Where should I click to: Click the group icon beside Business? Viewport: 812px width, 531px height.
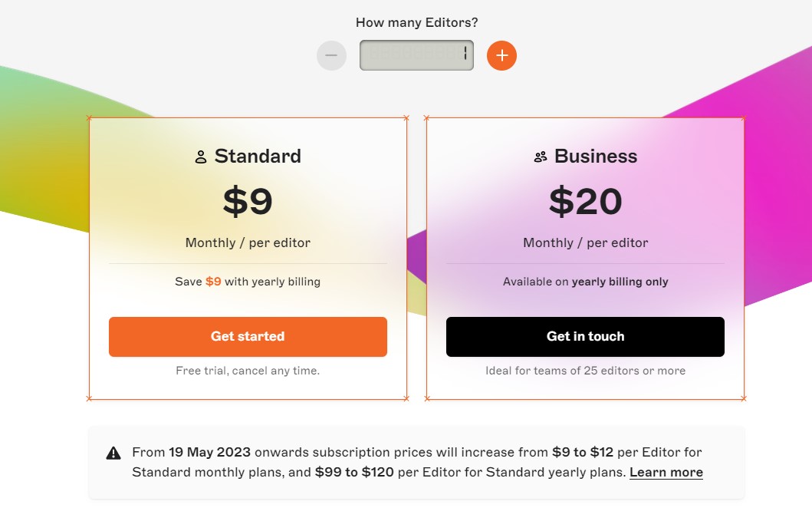(x=541, y=157)
